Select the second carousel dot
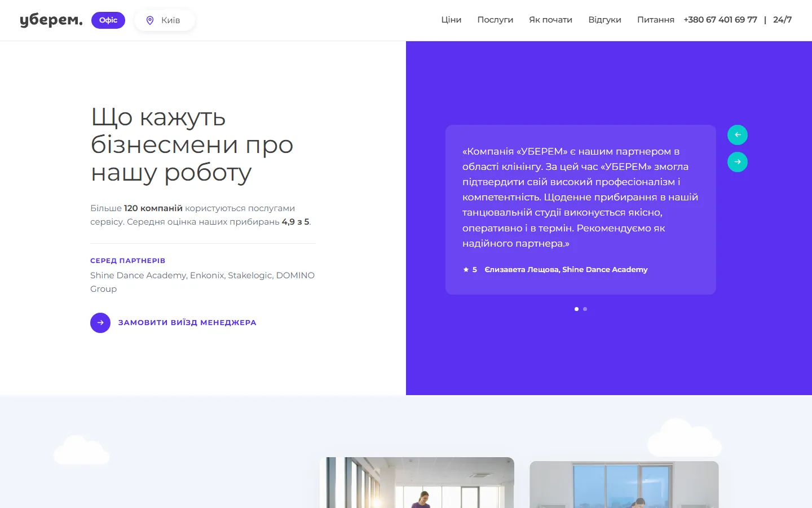The height and width of the screenshot is (508, 812). tap(585, 309)
